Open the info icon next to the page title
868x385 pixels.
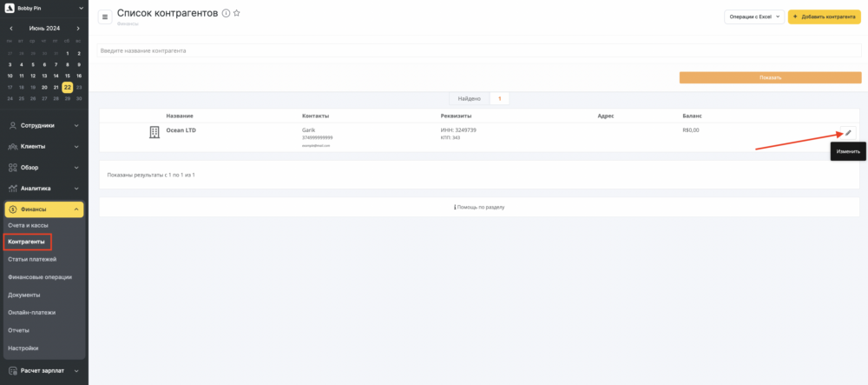(x=226, y=13)
